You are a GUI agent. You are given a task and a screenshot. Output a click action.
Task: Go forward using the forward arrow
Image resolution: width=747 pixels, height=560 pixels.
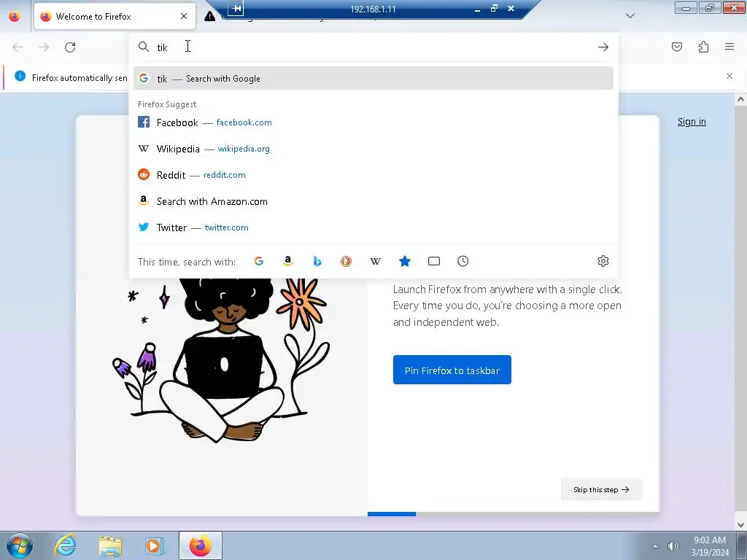44,47
